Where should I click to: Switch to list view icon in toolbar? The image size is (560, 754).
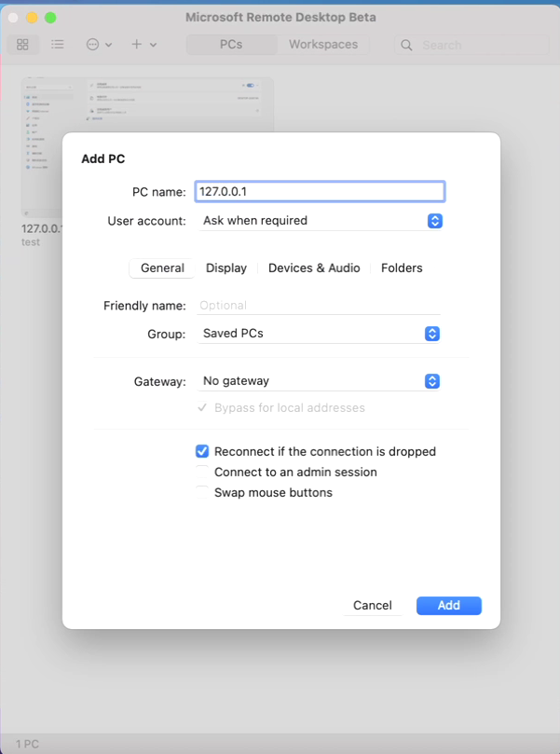[x=57, y=45]
